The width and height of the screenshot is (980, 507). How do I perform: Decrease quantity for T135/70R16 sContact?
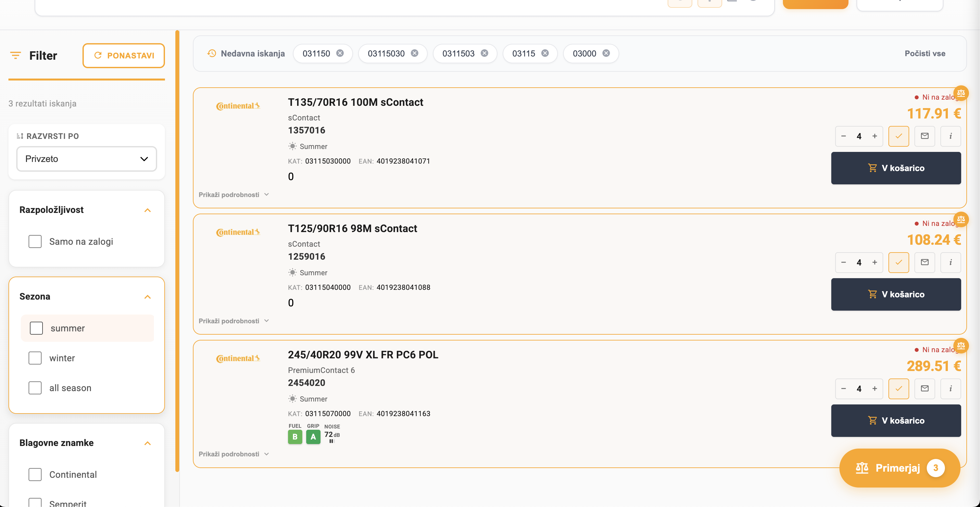[843, 136]
